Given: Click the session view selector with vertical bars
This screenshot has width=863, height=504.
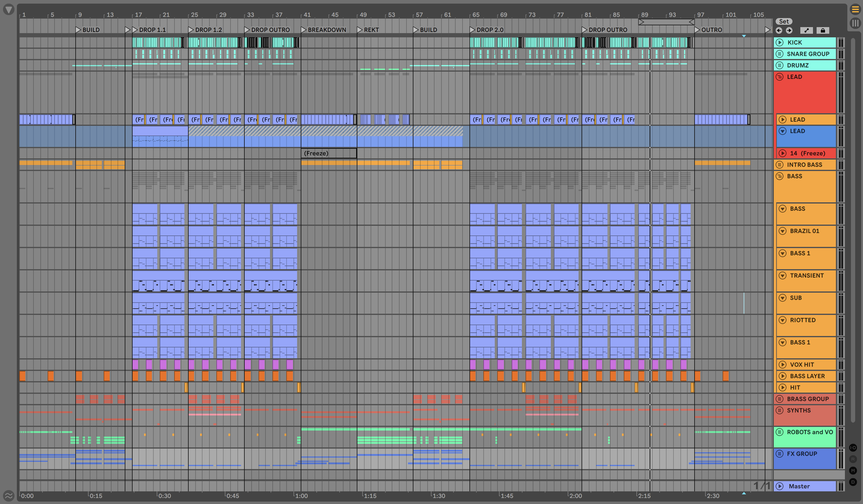Looking at the screenshot, I should 855,23.
